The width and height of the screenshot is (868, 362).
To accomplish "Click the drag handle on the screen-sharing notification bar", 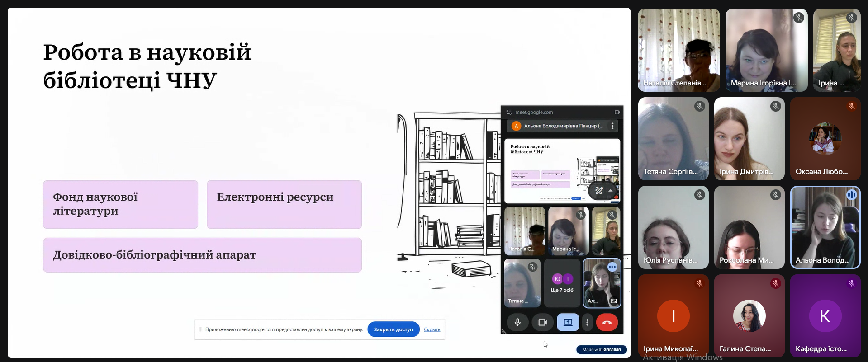I will (199, 329).
